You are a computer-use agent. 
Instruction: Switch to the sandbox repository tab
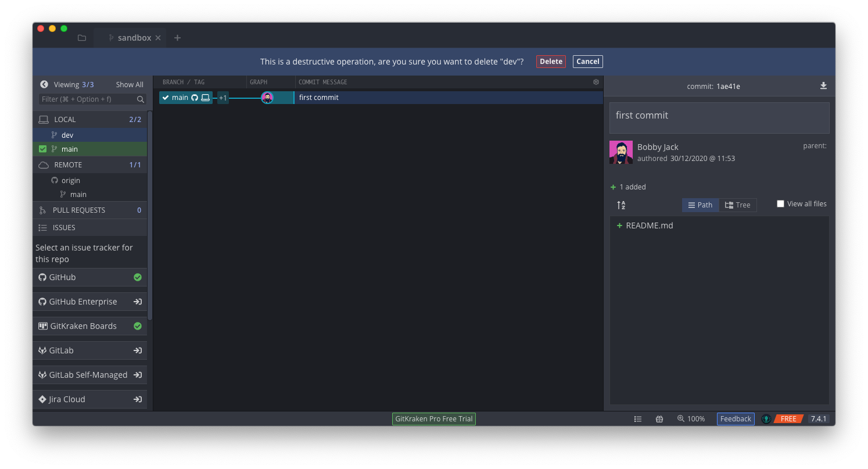point(133,37)
